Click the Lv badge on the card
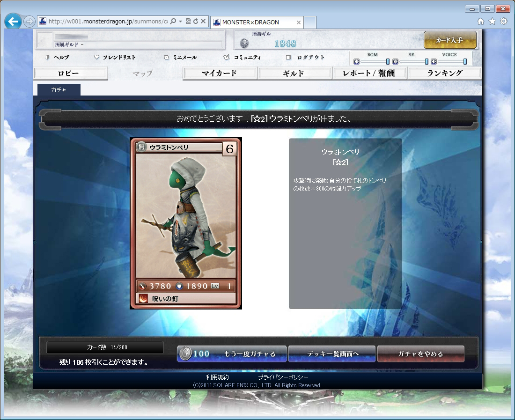This screenshot has width=515, height=420. coord(215,286)
